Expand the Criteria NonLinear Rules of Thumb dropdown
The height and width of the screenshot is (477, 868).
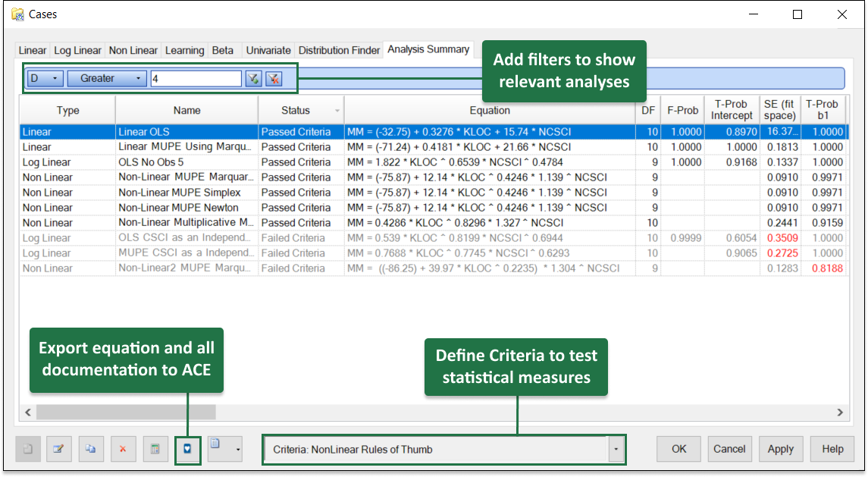(x=616, y=449)
